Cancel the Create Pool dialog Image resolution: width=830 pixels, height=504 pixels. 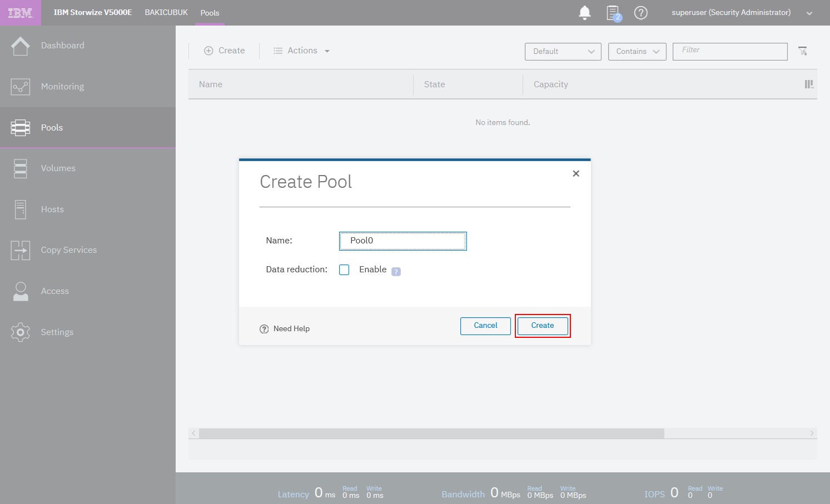click(485, 326)
